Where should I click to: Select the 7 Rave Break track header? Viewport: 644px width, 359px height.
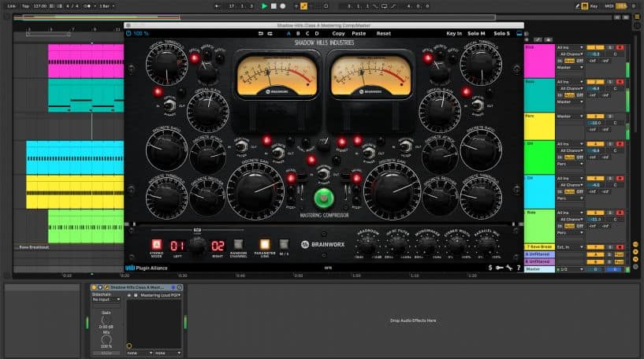point(539,247)
